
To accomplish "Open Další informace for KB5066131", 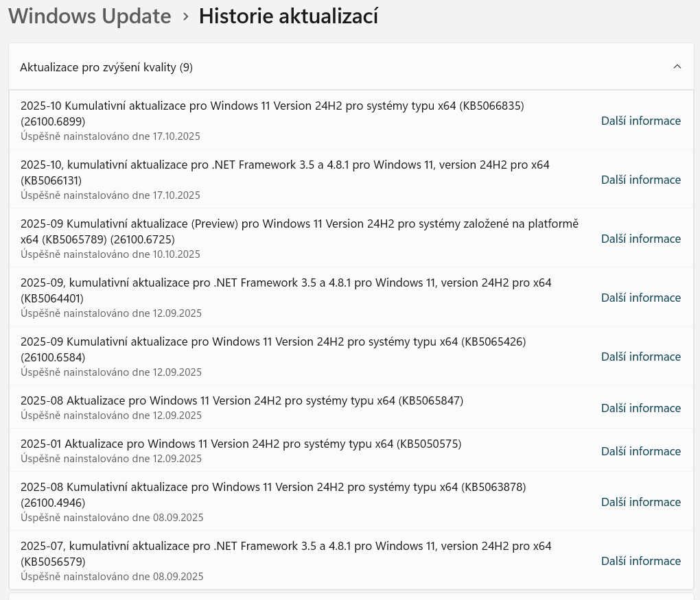I will [640, 180].
